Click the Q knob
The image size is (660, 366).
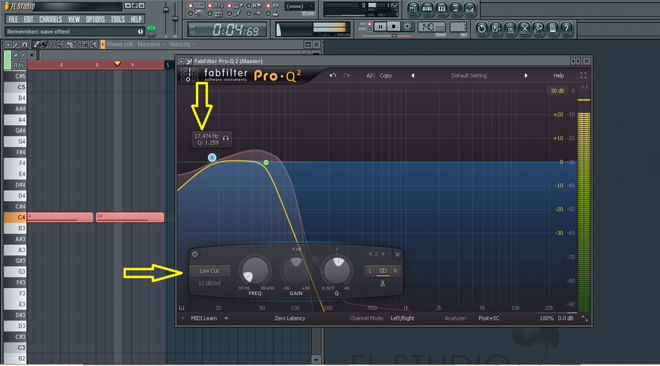coord(337,271)
